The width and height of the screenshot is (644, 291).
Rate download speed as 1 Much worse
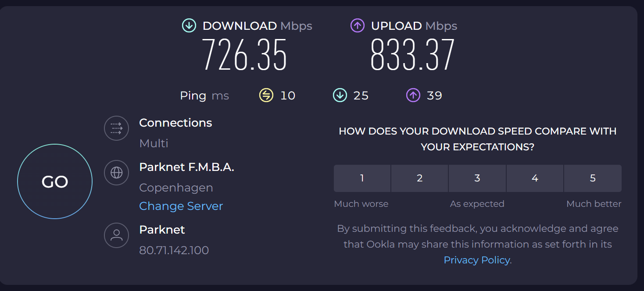click(362, 178)
